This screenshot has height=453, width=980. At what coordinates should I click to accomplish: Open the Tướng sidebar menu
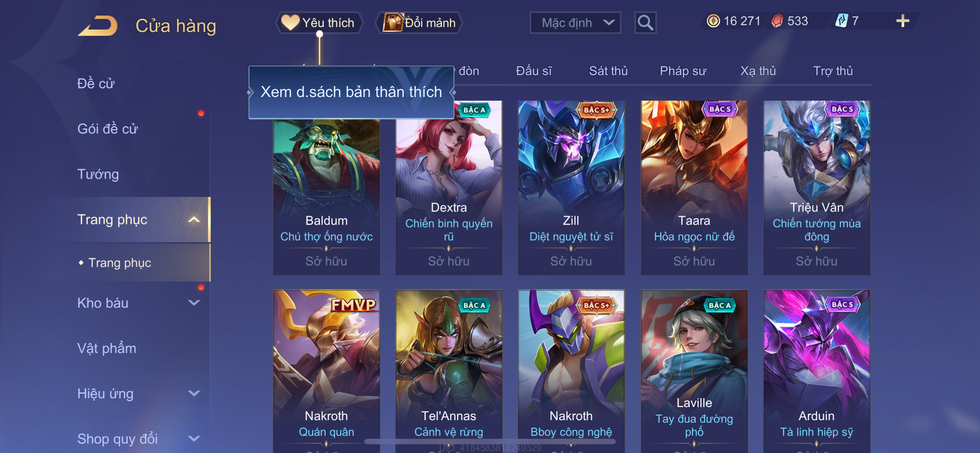98,174
